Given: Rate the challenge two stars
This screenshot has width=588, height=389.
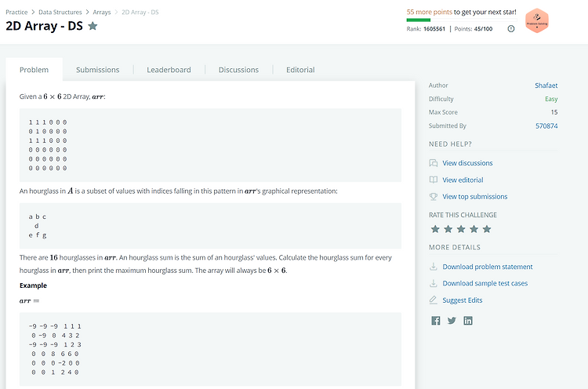Looking at the screenshot, I should [448, 229].
